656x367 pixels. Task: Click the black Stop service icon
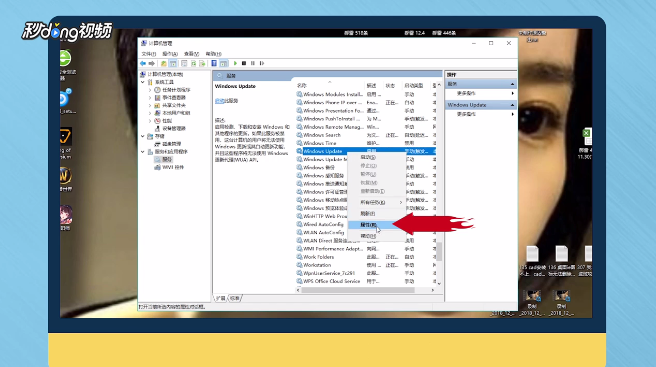[x=244, y=63]
